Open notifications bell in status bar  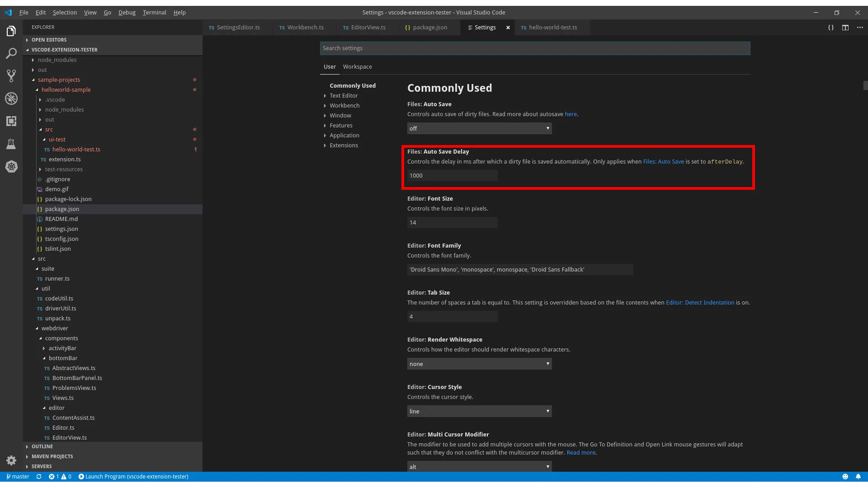pos(858,477)
